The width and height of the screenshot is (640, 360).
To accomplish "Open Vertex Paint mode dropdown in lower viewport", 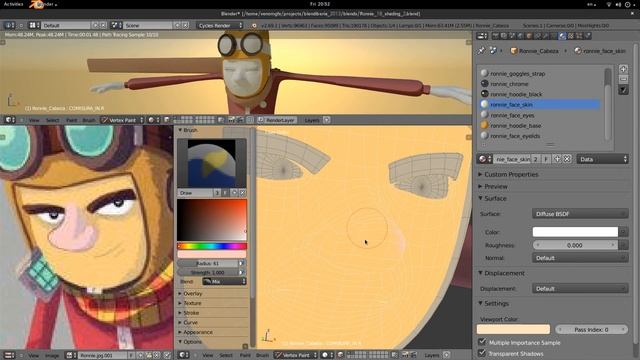I will [x=296, y=355].
